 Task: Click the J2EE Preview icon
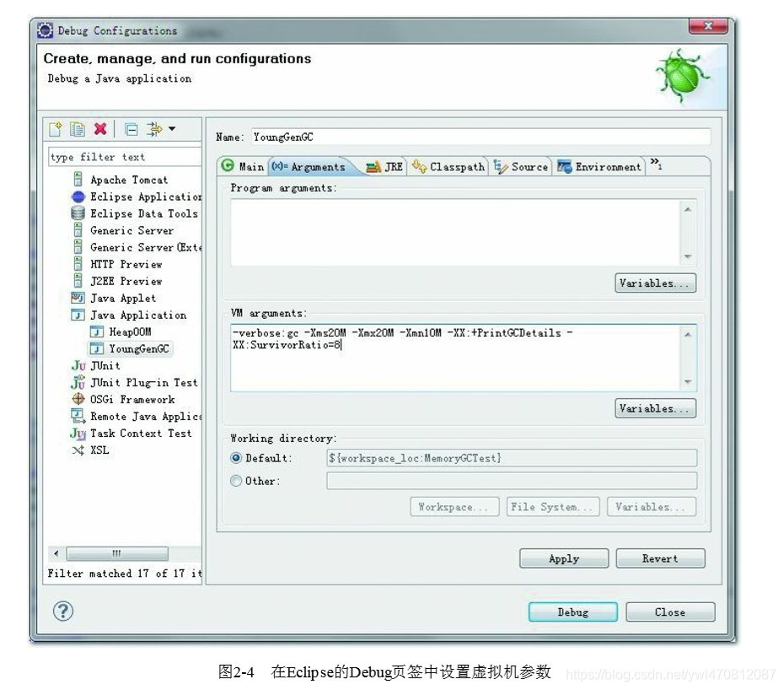(78, 281)
